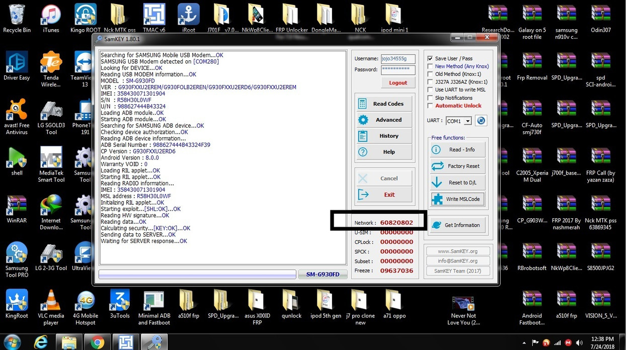Open the Recycle Bin desktop icon
Viewport: 644px width, 350px height.
click(x=17, y=19)
